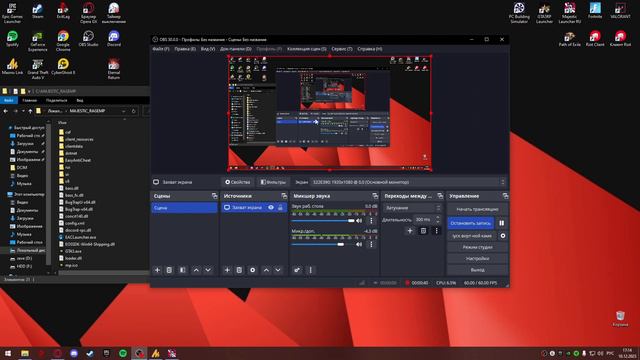Viewport: 640px width, 360px height.
Task: Open File menu in OBS
Action: [x=161, y=49]
